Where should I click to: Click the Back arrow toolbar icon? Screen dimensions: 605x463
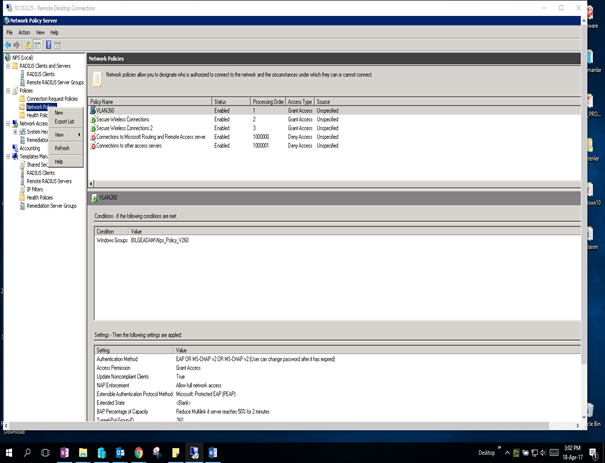(x=8, y=45)
